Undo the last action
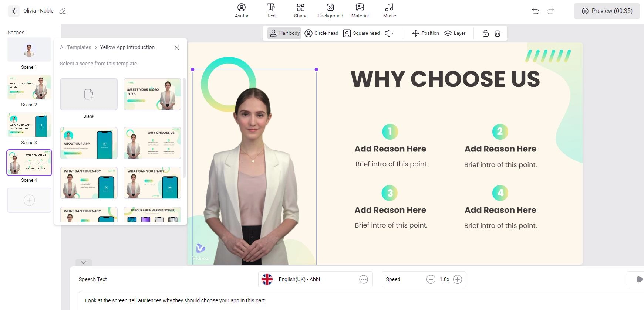The image size is (644, 310). coord(535,11)
